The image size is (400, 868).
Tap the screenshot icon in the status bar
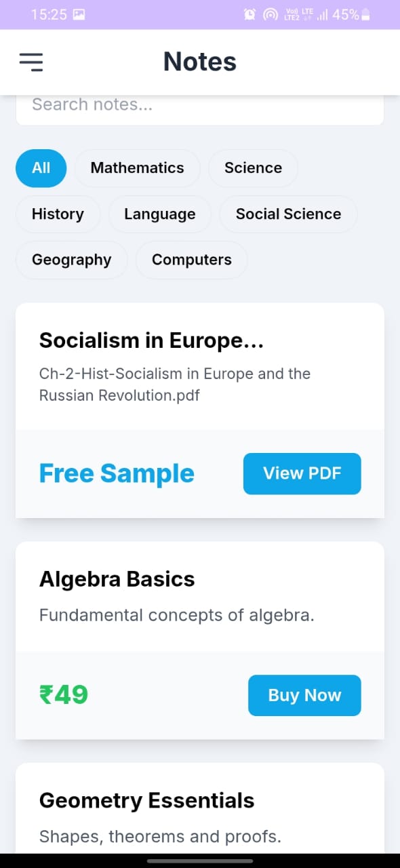(80, 14)
